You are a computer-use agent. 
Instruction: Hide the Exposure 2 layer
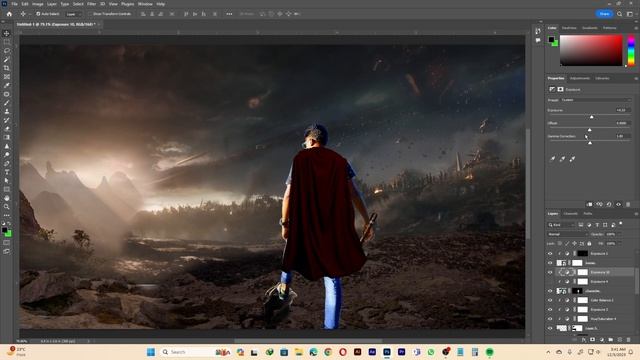point(550,309)
